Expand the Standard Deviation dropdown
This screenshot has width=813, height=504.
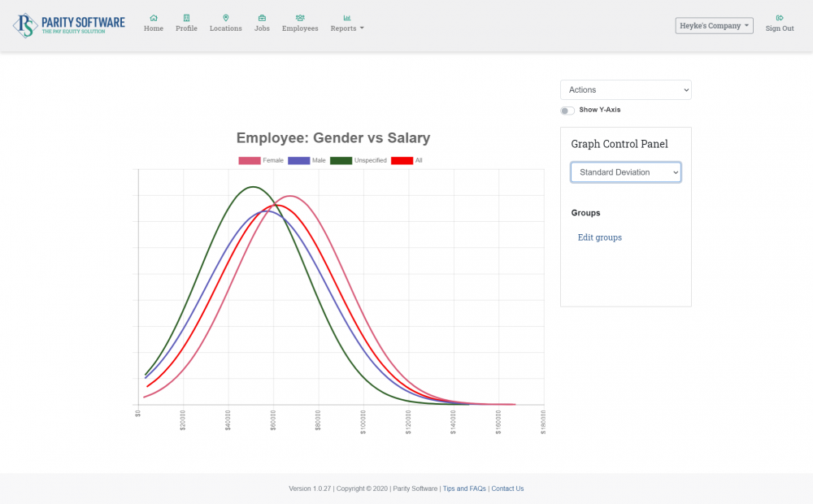coord(625,172)
